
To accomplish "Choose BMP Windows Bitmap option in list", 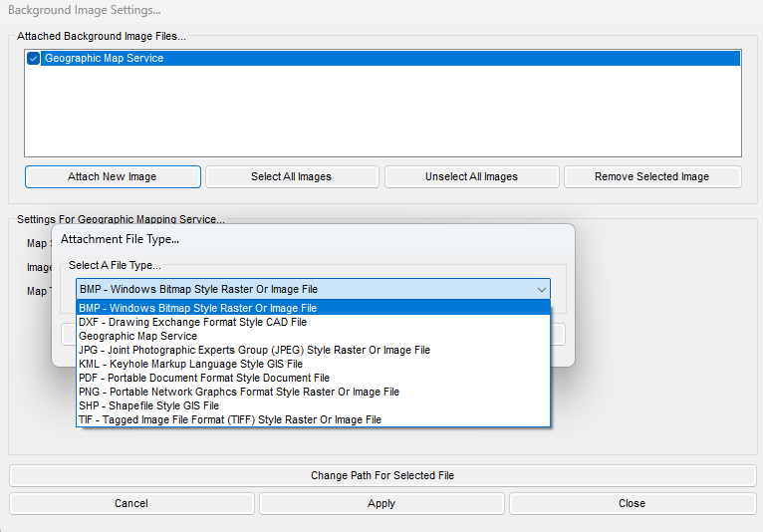I will [313, 308].
